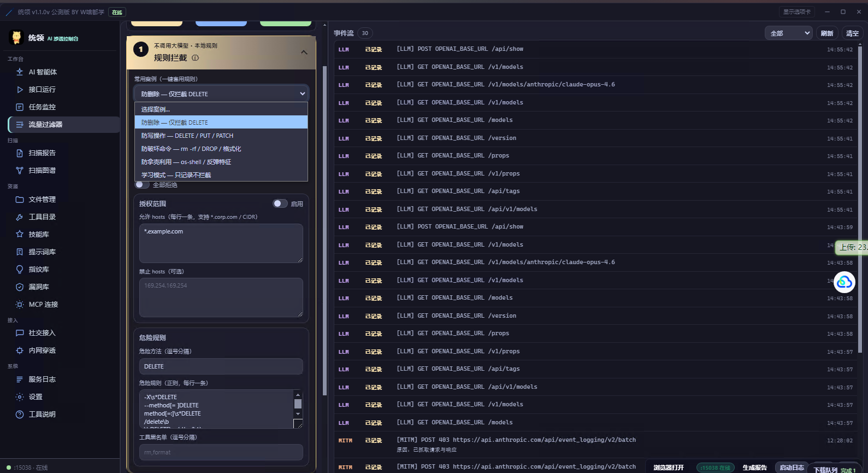The width and height of the screenshot is (868, 473).
Task: Open MCP 连接 sidebar icon
Action: (x=20, y=304)
